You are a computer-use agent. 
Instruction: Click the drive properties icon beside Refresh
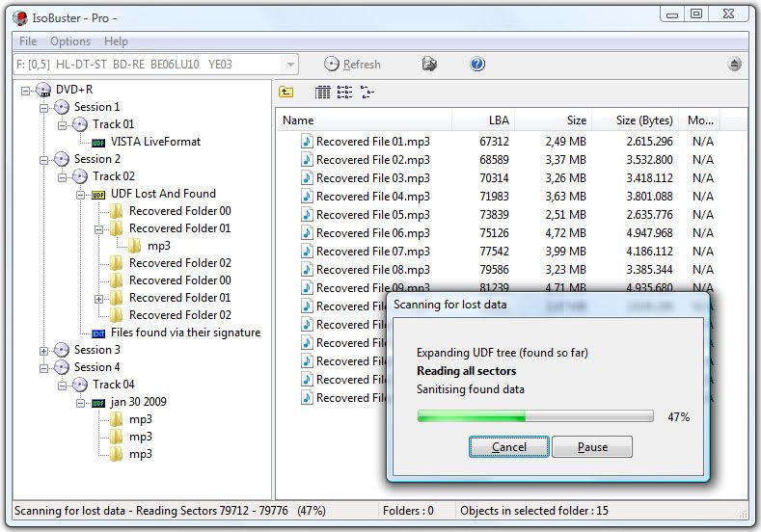429,65
